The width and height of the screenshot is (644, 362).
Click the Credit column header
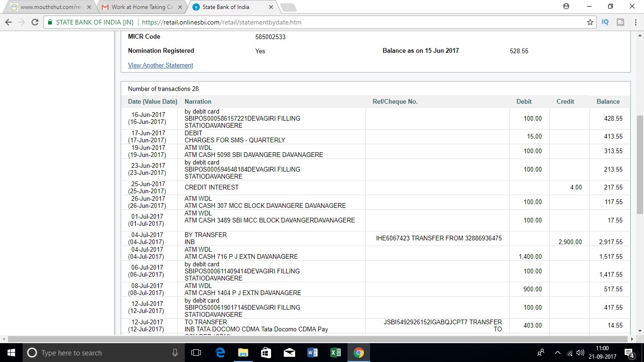coord(565,101)
